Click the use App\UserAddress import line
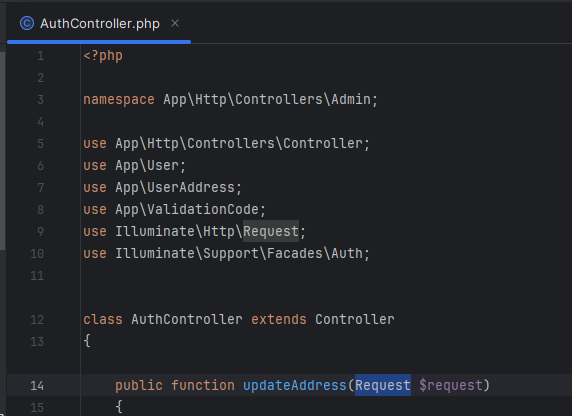572x416 pixels. coord(162,188)
